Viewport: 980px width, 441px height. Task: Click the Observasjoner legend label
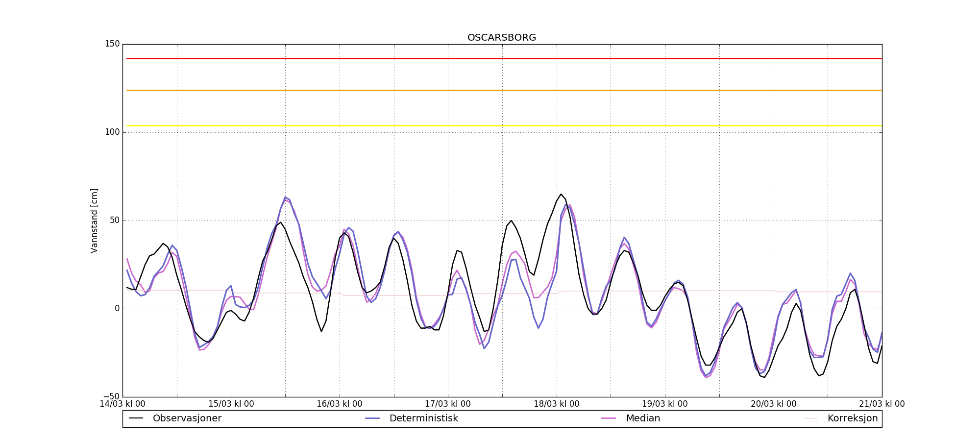pos(187,418)
